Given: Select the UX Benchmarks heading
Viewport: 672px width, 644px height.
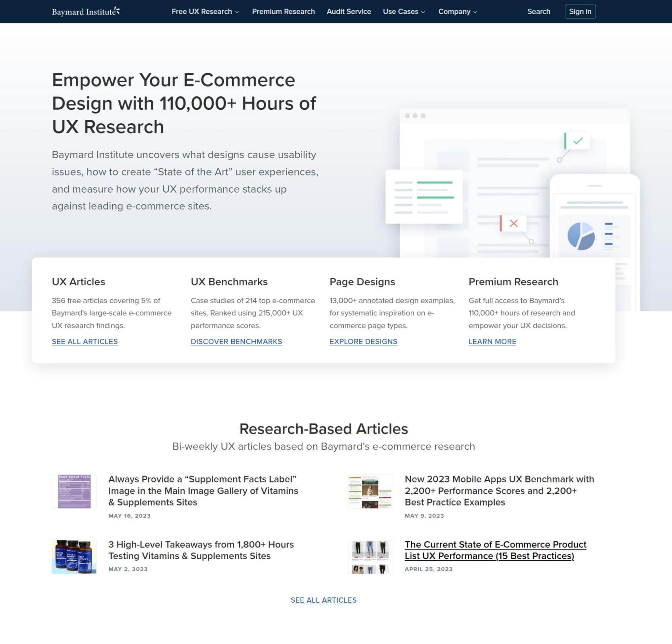Looking at the screenshot, I should pyautogui.click(x=229, y=282).
